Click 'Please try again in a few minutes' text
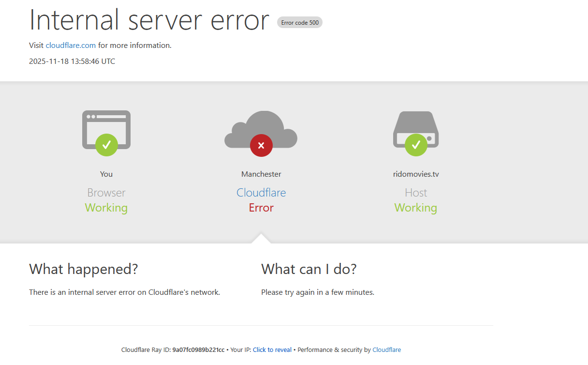Viewport: 588px width, 365px height. [x=318, y=292]
